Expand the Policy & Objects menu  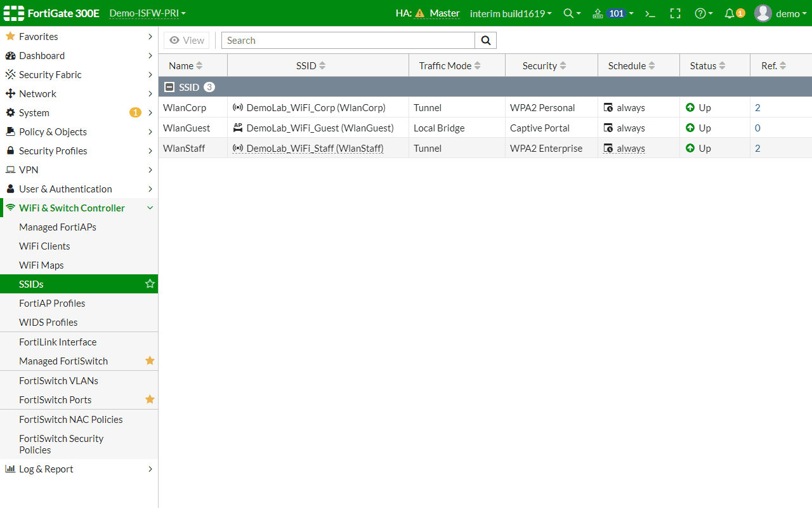point(79,132)
